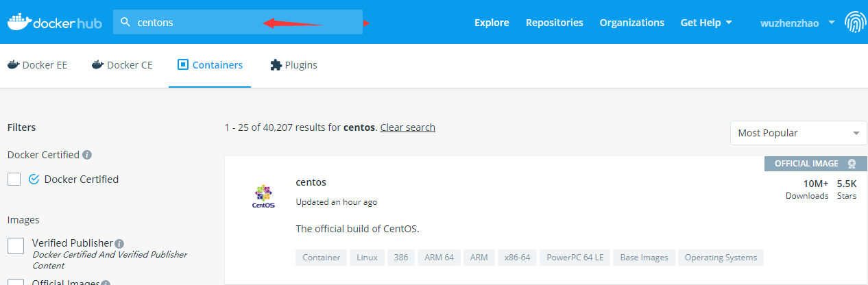Viewport: 868px width, 285px height.
Task: Open the centos repository title
Action: click(311, 182)
